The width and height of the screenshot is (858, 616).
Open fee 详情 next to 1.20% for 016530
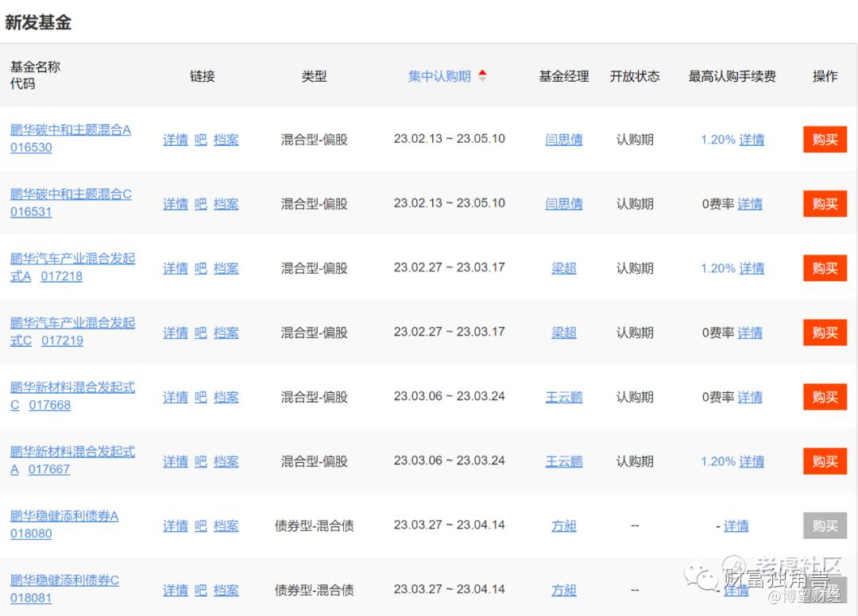752,140
